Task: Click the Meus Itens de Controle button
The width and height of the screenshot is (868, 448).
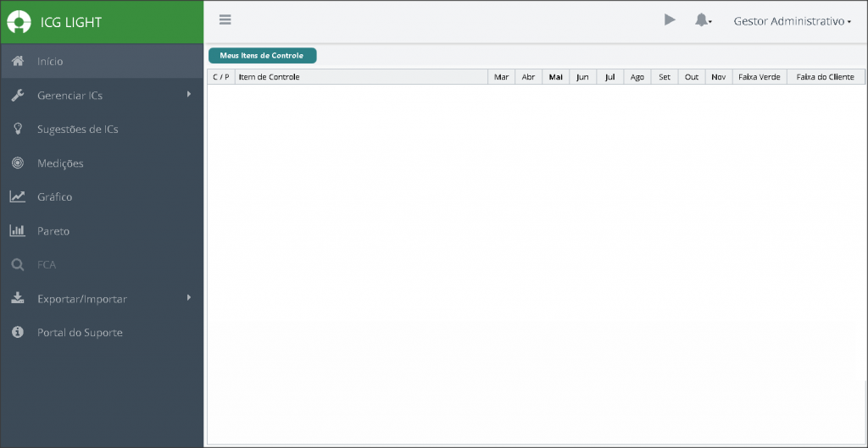Action: [263, 55]
